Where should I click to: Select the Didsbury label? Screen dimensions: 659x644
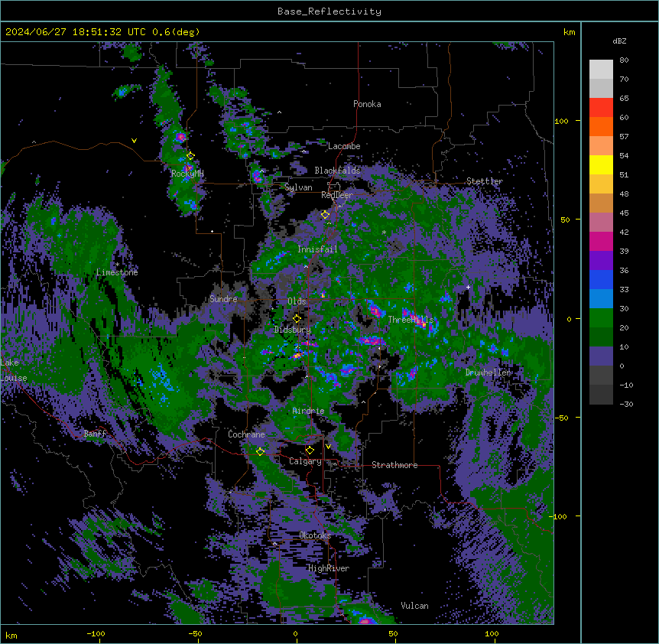[x=293, y=330]
